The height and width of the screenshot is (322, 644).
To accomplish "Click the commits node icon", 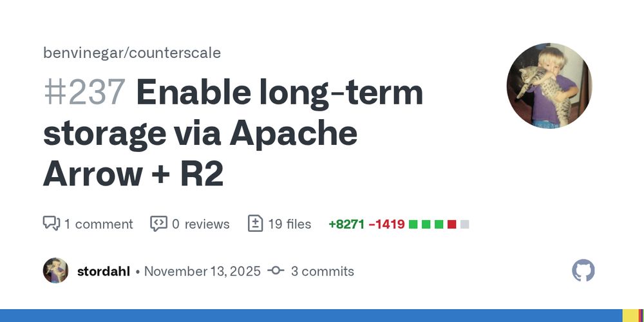I will click(276, 271).
